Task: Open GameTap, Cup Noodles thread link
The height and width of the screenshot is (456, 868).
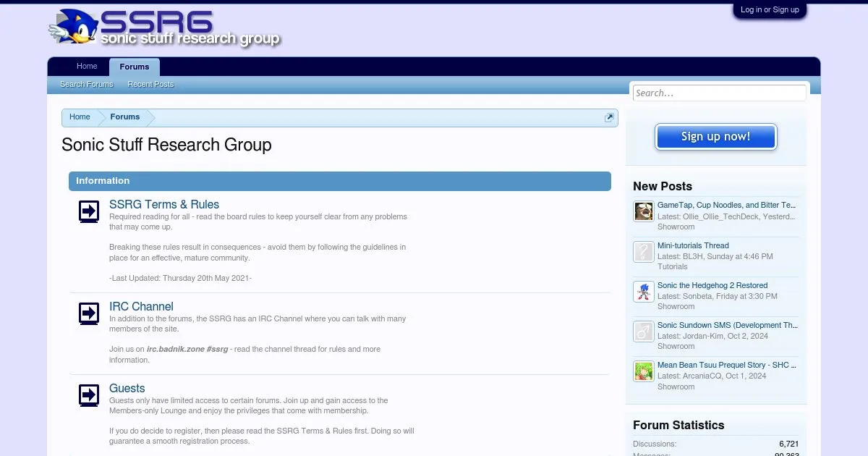Action: click(726, 206)
